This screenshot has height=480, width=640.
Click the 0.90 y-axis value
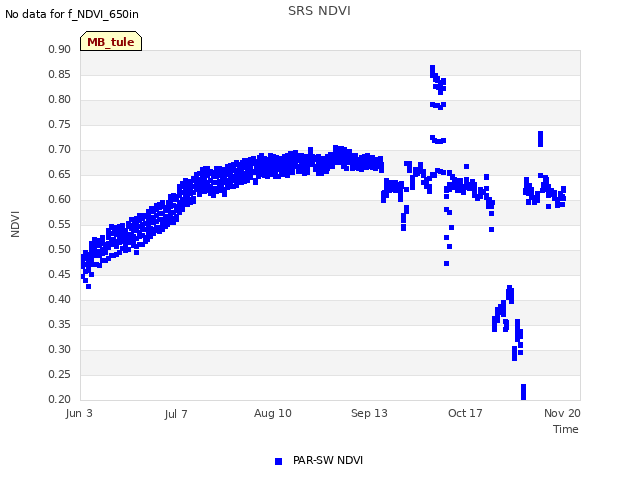click(60, 49)
